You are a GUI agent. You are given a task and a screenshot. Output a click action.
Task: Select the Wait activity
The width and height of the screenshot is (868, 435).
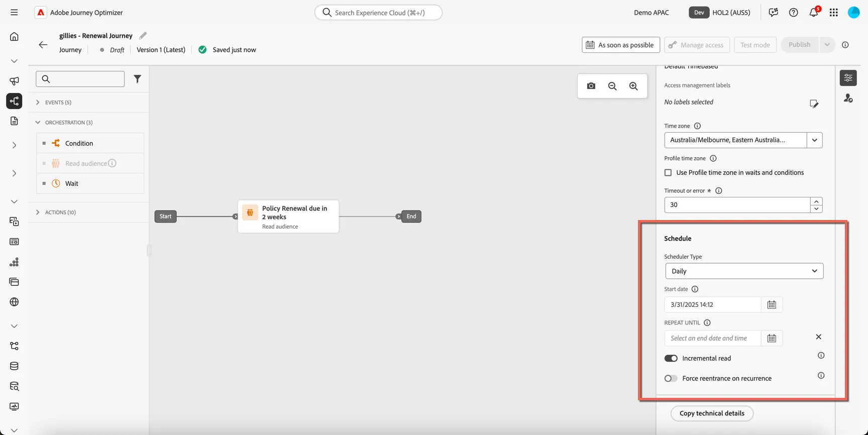[x=90, y=183]
